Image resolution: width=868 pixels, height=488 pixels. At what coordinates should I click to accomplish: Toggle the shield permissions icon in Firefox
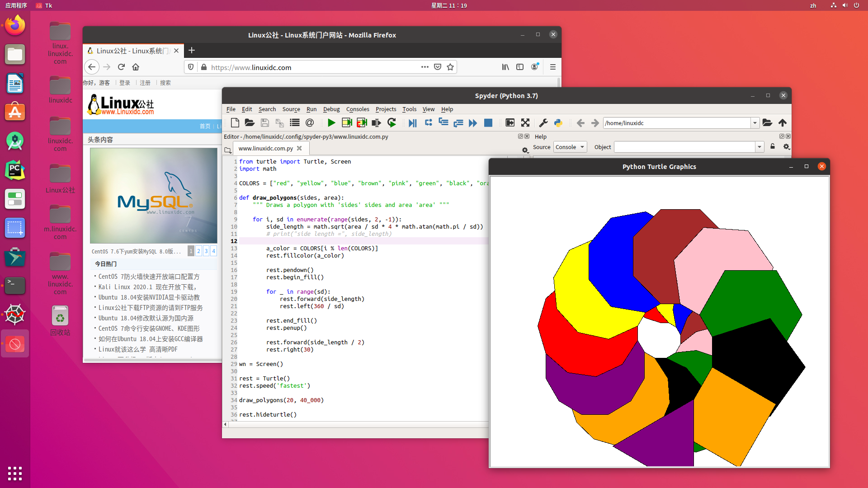(x=190, y=67)
